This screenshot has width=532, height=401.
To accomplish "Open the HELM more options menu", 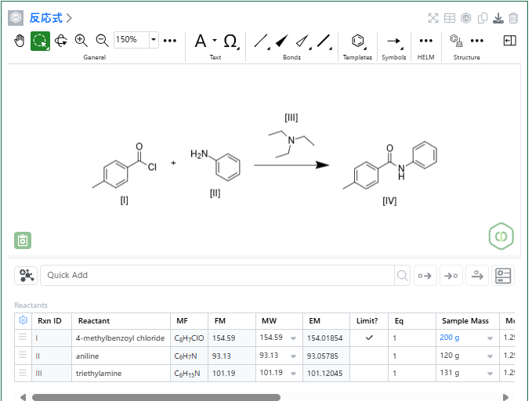I will [x=425, y=41].
